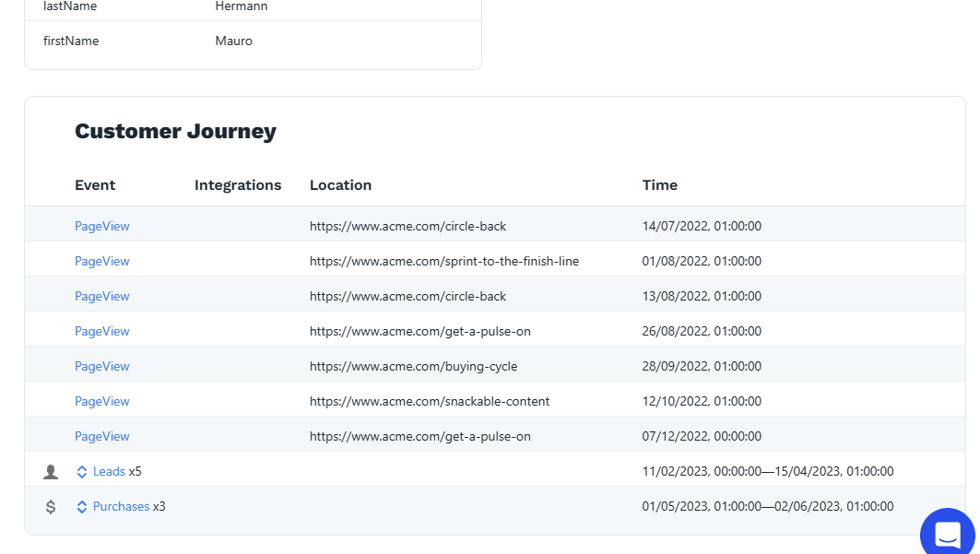Open the Intercom chat messenger
Image resolution: width=980 pixels, height=554 pixels.
[947, 534]
